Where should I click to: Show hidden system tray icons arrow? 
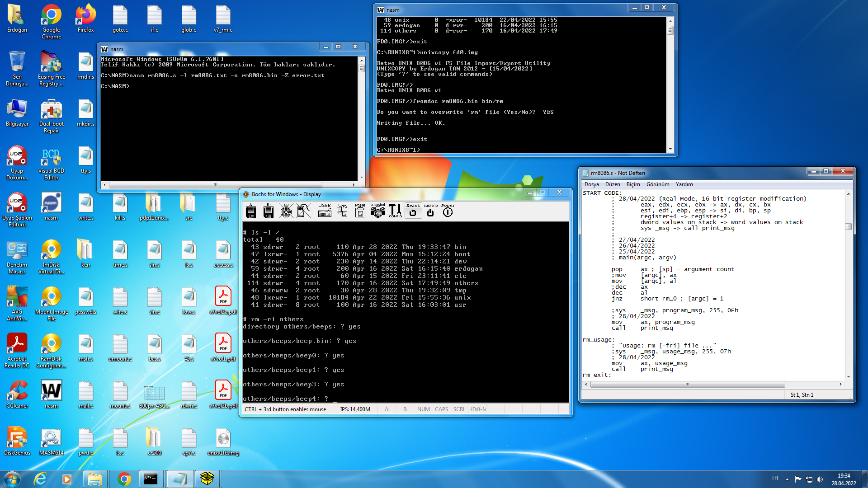787,479
